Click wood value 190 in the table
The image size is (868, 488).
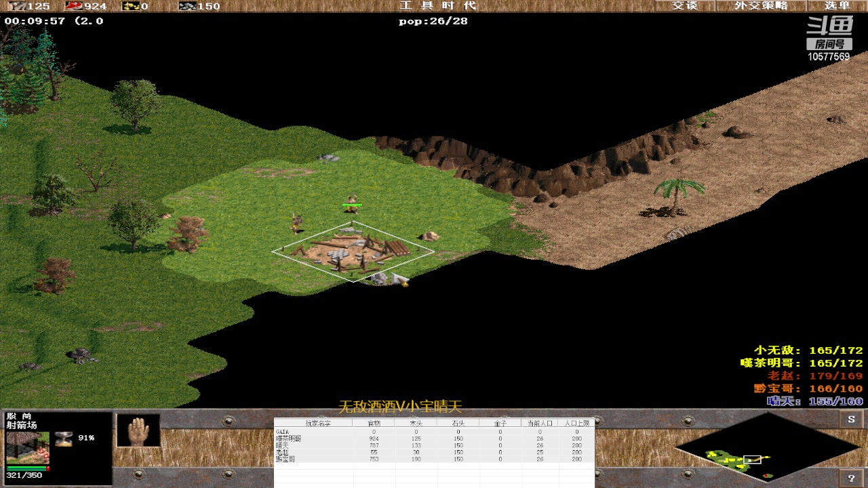pyautogui.click(x=416, y=459)
